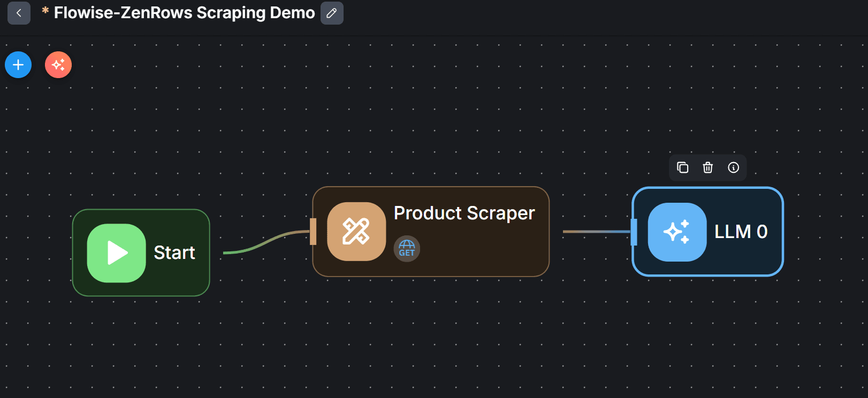Go back using the left chevron button
868x398 pixels.
pos(19,13)
